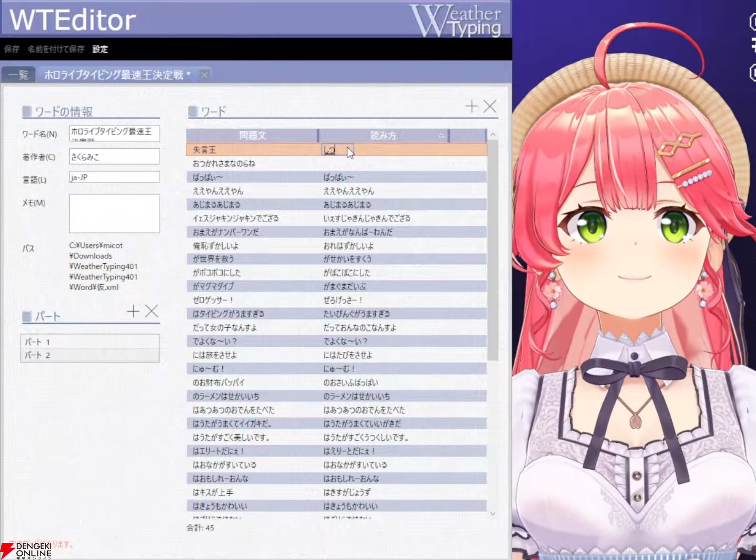Select the ぱっぱい~ question cell
Image resolution: width=756 pixels, height=560 pixels.
[252, 177]
